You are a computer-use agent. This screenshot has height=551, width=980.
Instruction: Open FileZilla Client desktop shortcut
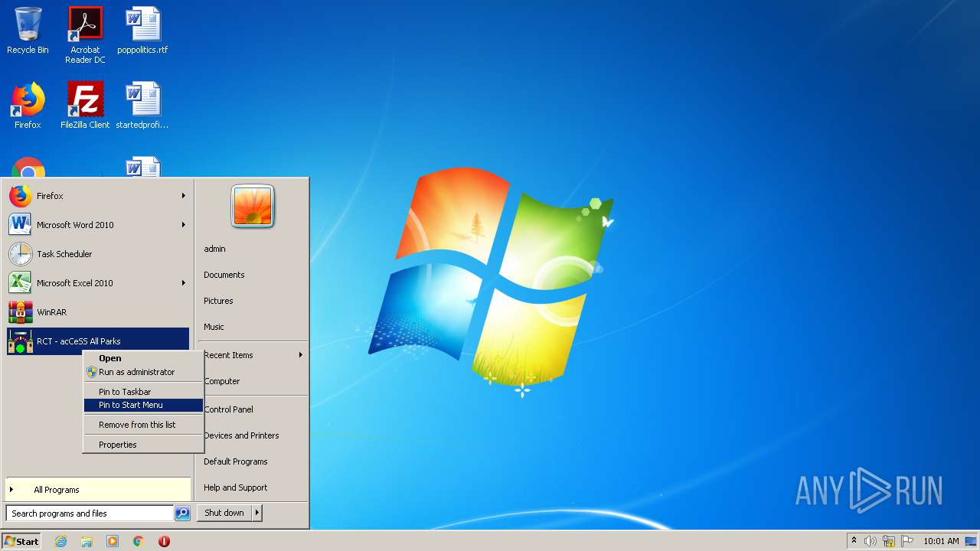85,106
